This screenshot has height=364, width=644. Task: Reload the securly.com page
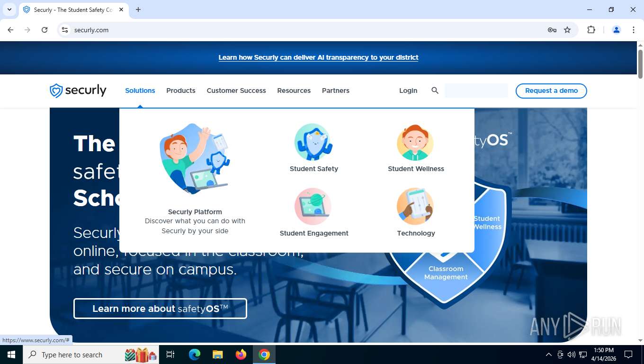45,30
